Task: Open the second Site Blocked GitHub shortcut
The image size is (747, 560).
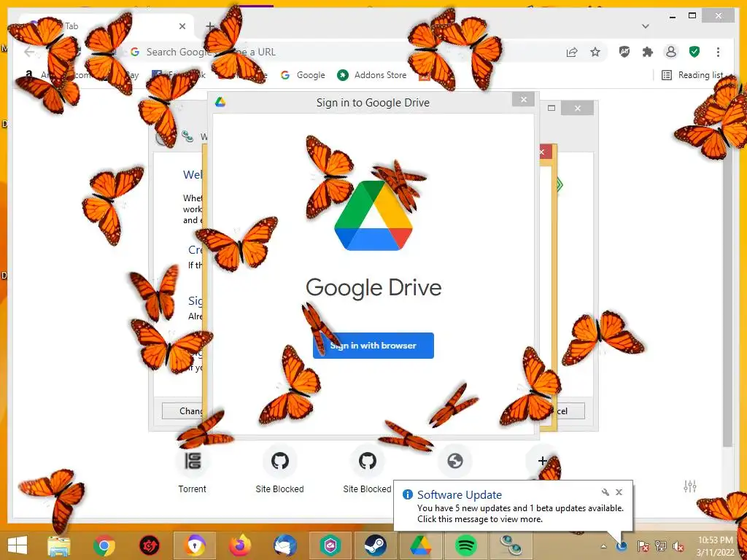Action: [x=368, y=470]
